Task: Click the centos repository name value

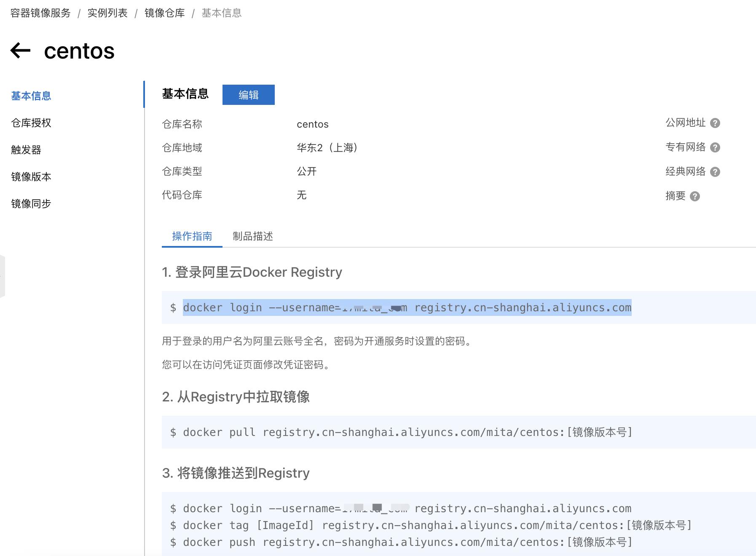Action: pyautogui.click(x=313, y=124)
